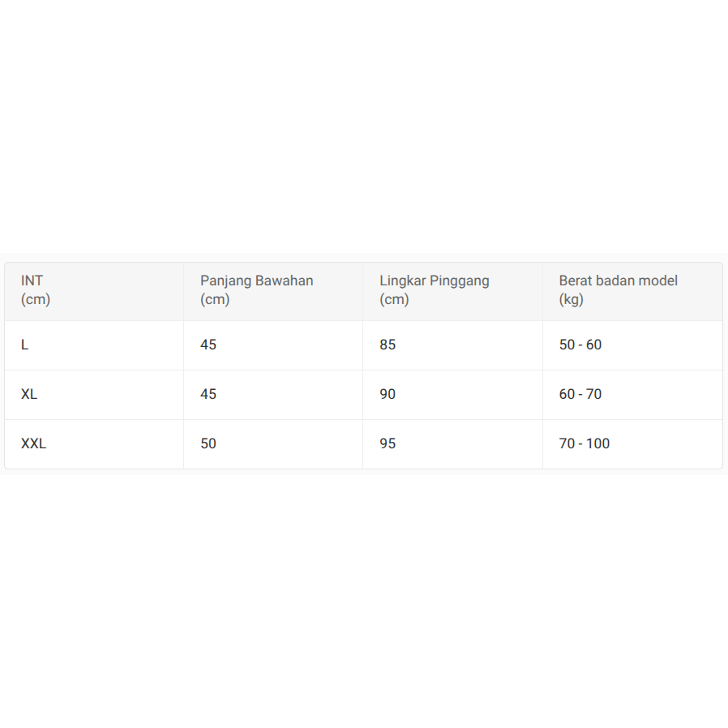Click the (kg) unit label in header
Viewport: 728px width, 728px height.
click(571, 299)
